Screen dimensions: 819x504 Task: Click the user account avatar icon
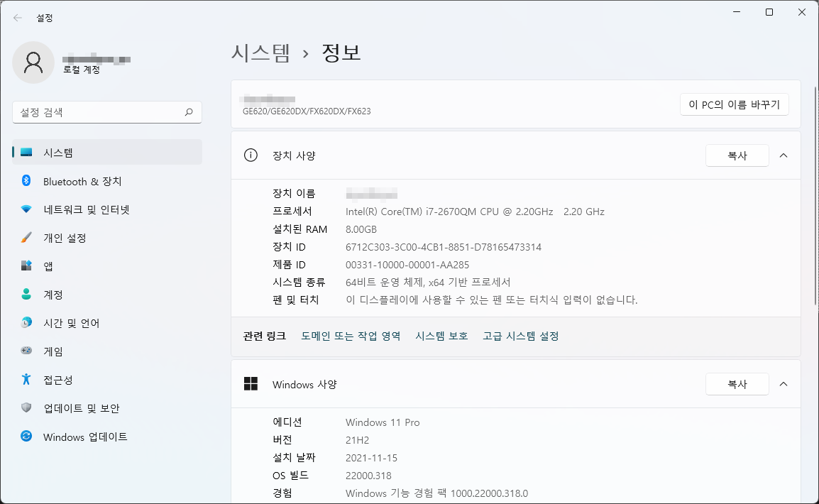coord(33,62)
